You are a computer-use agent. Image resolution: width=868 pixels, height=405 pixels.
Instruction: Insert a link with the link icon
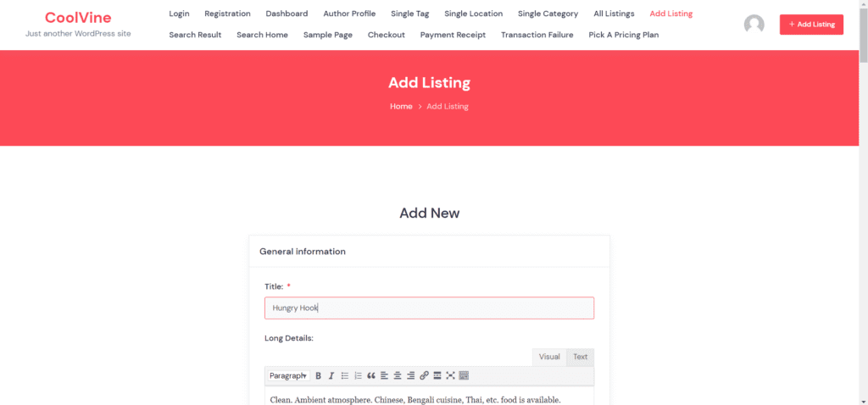(x=424, y=375)
